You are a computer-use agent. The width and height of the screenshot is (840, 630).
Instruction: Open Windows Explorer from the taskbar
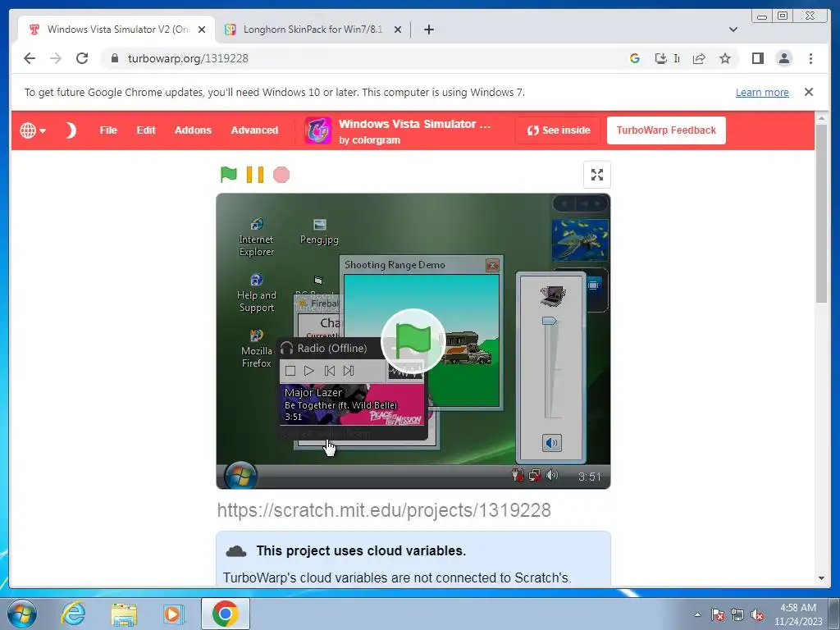(x=124, y=614)
